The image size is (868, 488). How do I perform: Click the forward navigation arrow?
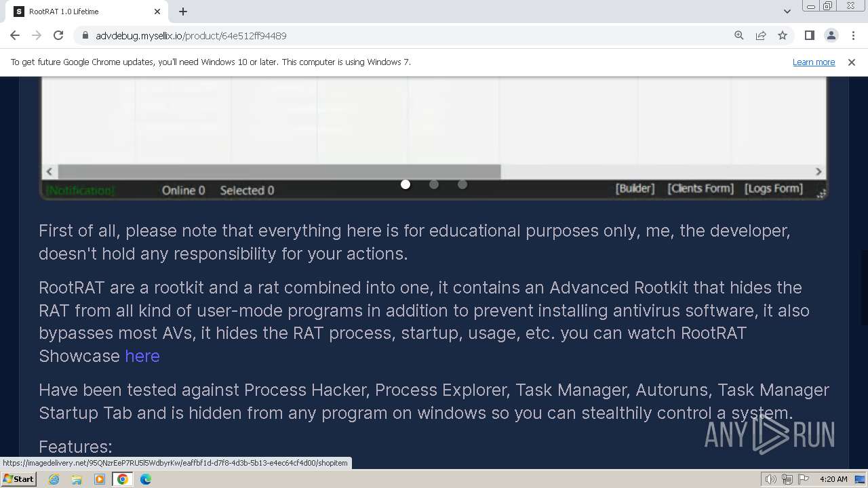(x=37, y=35)
